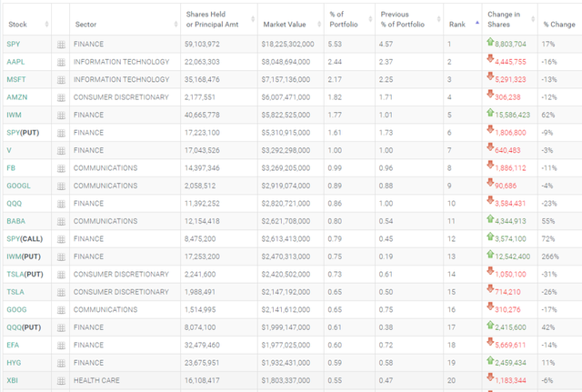Open the FB stock link
The image size is (582, 392).
click(x=11, y=168)
